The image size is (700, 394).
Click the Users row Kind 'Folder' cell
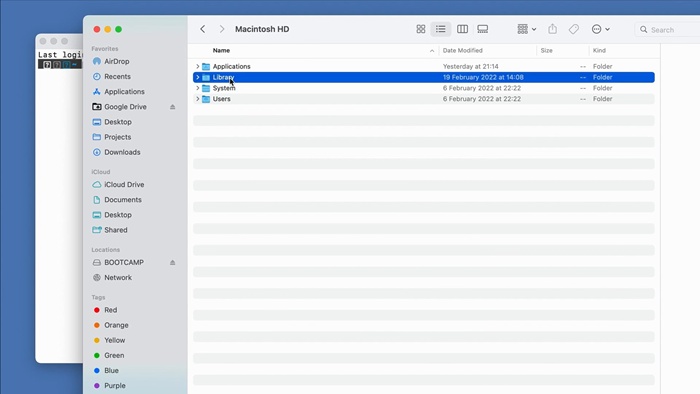[602, 99]
